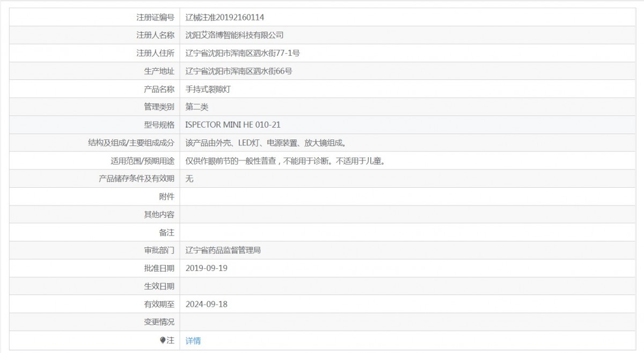The height and width of the screenshot is (353, 644).
Task: Click the 生产地址 label
Action: click(159, 71)
